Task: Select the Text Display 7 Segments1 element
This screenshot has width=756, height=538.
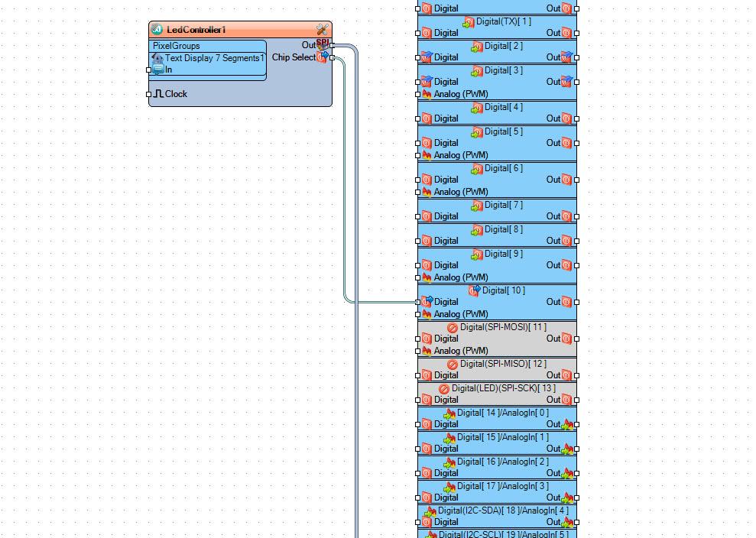Action: [x=214, y=58]
